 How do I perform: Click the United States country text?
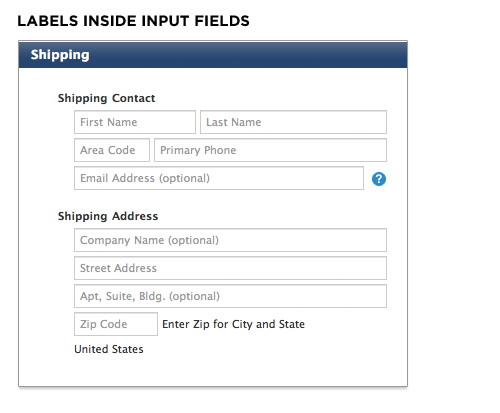[109, 349]
